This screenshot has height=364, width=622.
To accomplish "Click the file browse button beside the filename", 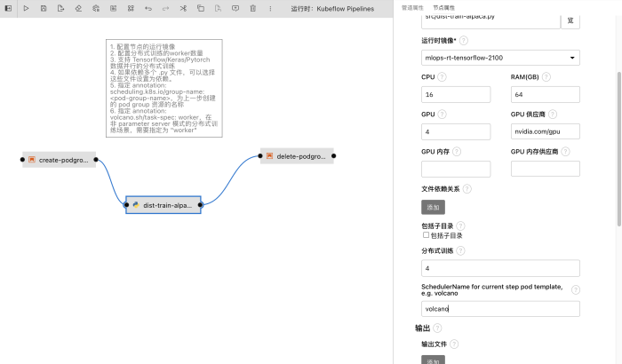I will pos(570,20).
